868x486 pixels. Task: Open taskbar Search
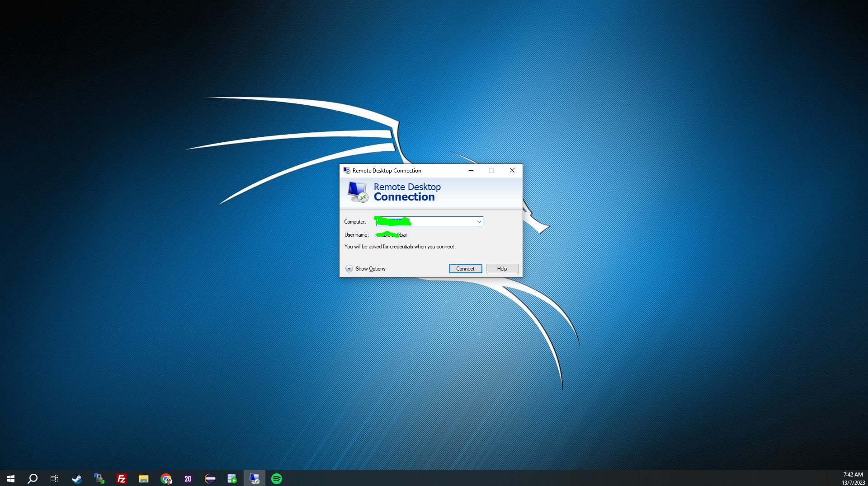(33, 478)
